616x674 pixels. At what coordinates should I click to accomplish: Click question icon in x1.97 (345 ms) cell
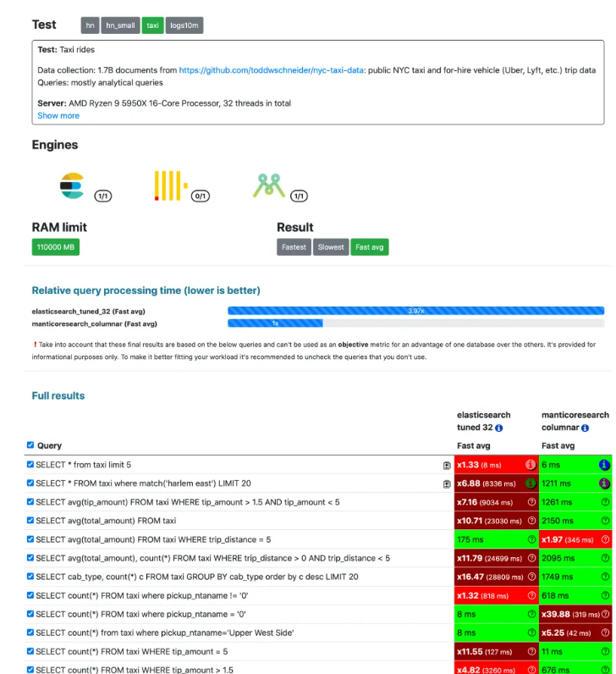point(605,539)
